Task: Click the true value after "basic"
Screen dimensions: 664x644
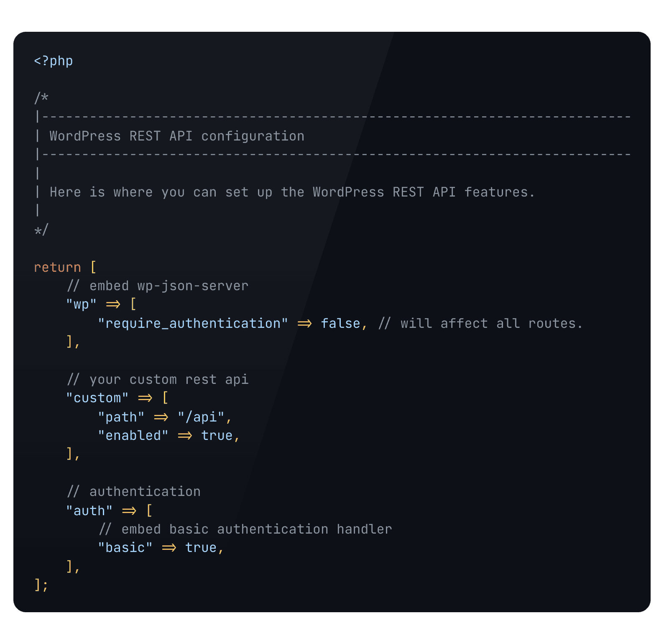Action: click(x=201, y=547)
